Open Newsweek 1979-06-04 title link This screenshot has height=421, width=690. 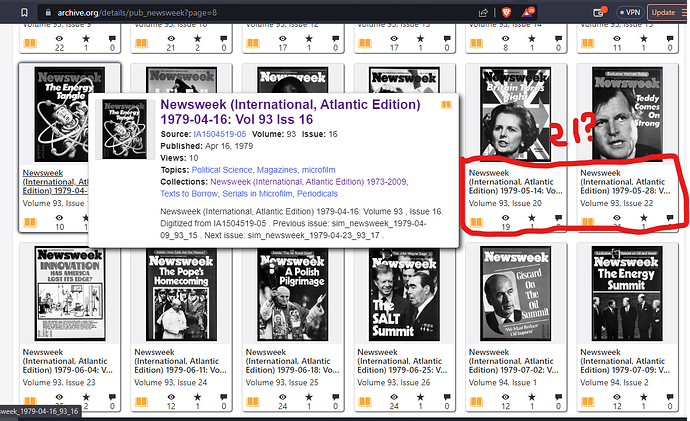[x=68, y=361]
